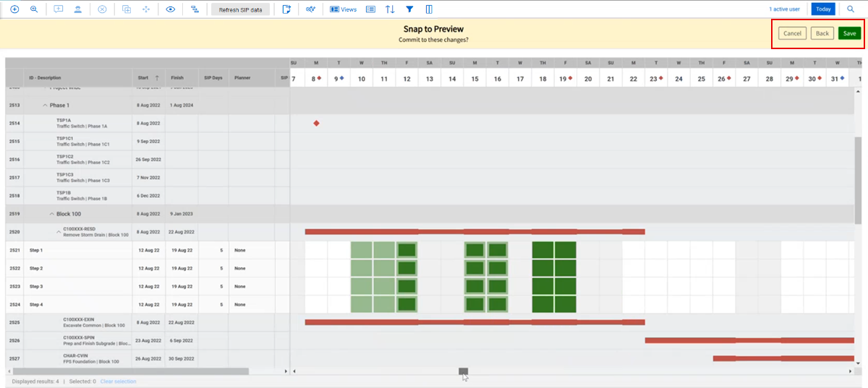The image size is (868, 388).
Task: Click the add comment icon
Action: 59,9
